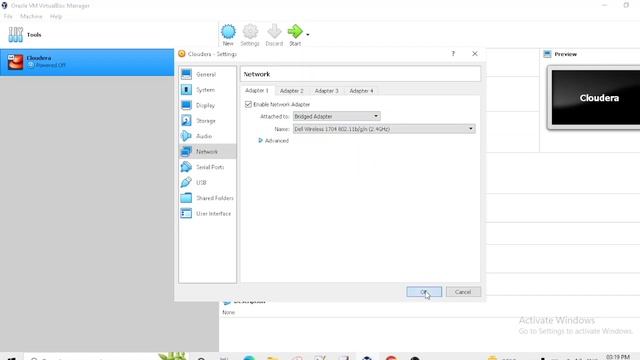Click the Discard toolbar icon
The height and width of the screenshot is (360, 640).
pyautogui.click(x=274, y=32)
